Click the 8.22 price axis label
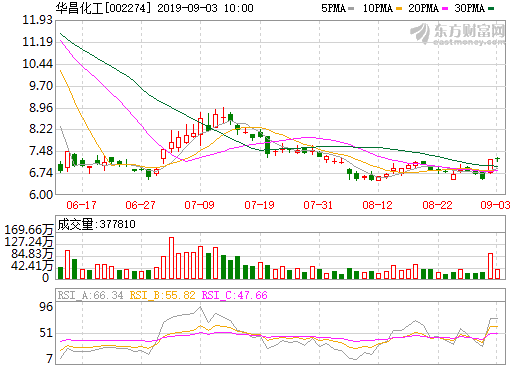Viewport: 520px width, 365px height. [x=41, y=129]
